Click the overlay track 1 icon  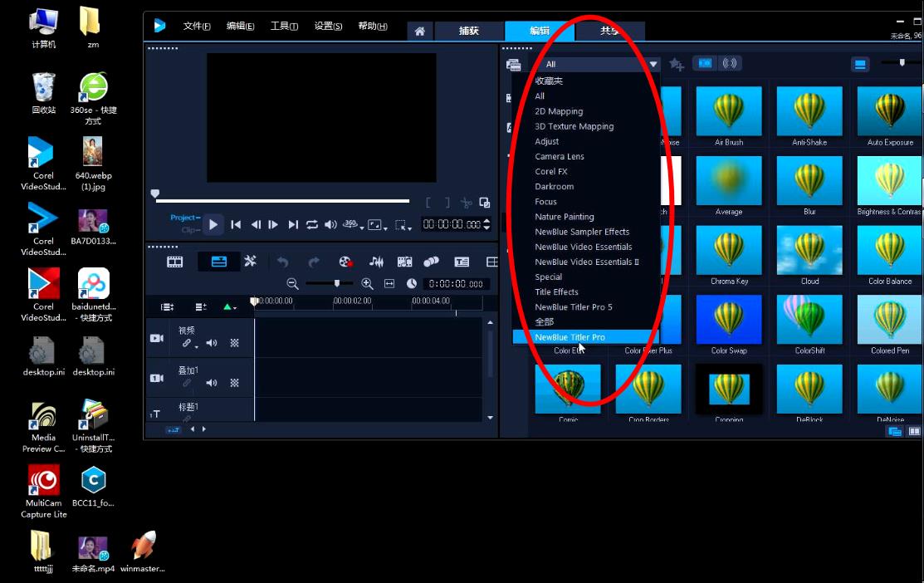click(157, 378)
